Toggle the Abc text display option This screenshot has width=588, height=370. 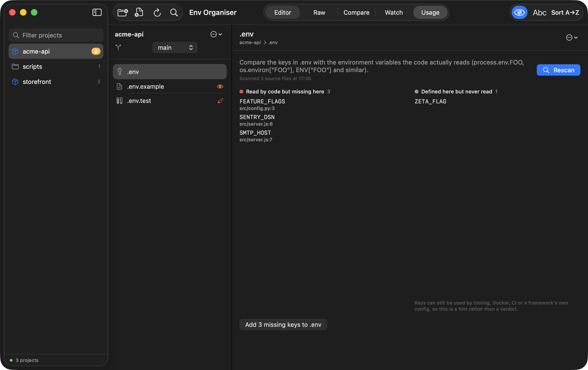[x=539, y=13]
